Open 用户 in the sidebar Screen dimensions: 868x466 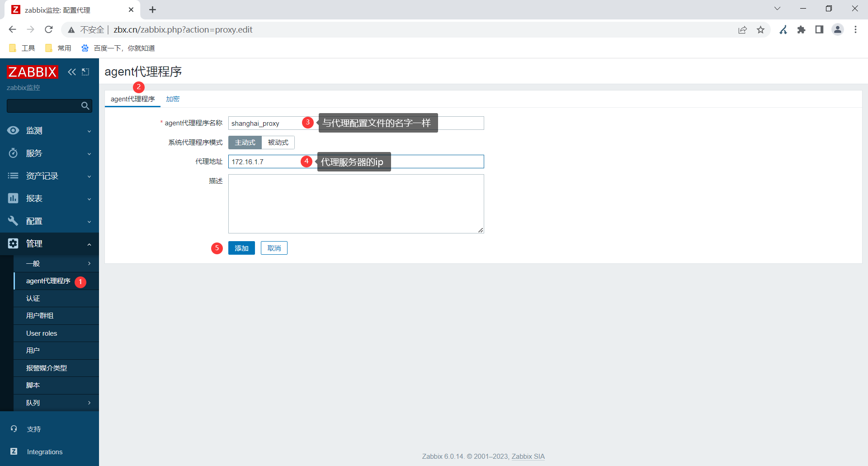(56, 351)
